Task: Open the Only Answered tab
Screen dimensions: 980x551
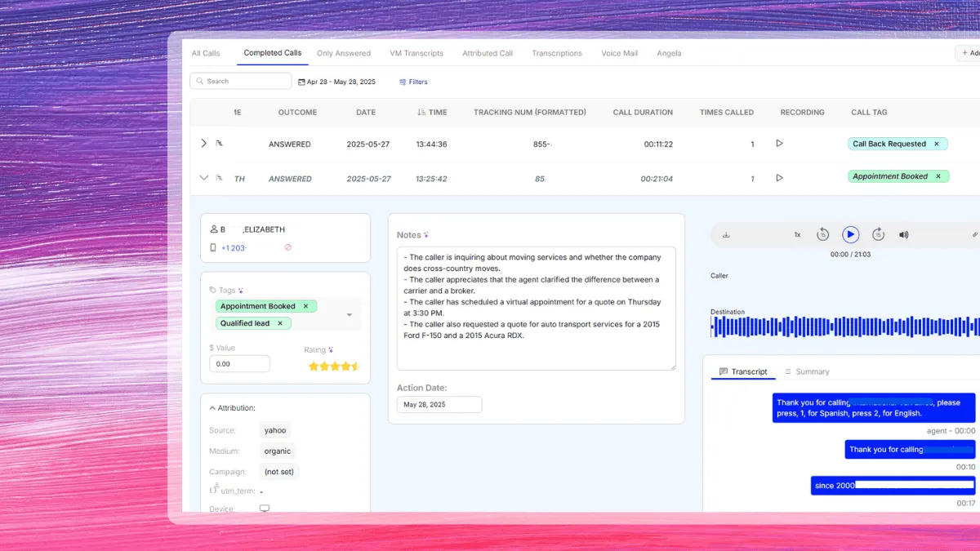Action: click(344, 53)
